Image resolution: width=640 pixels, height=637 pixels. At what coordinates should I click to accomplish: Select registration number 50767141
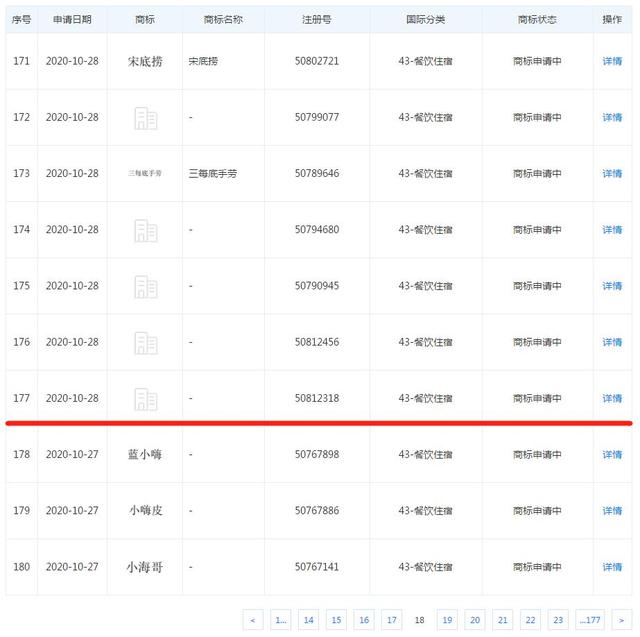[x=317, y=567]
